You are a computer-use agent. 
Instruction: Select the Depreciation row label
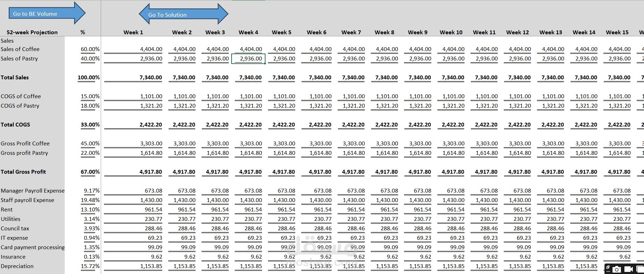point(17,266)
